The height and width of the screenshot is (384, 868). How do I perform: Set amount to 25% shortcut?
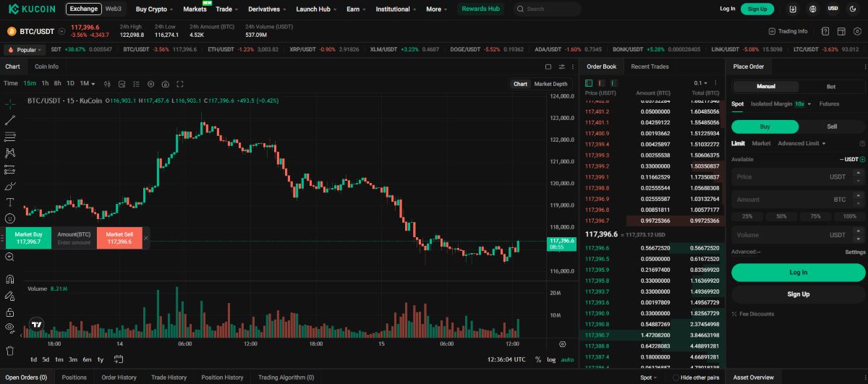747,216
